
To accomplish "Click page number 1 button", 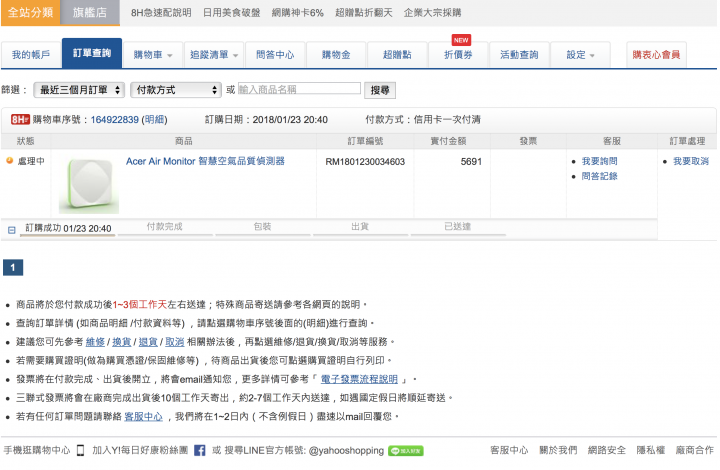I will coord(13,267).
